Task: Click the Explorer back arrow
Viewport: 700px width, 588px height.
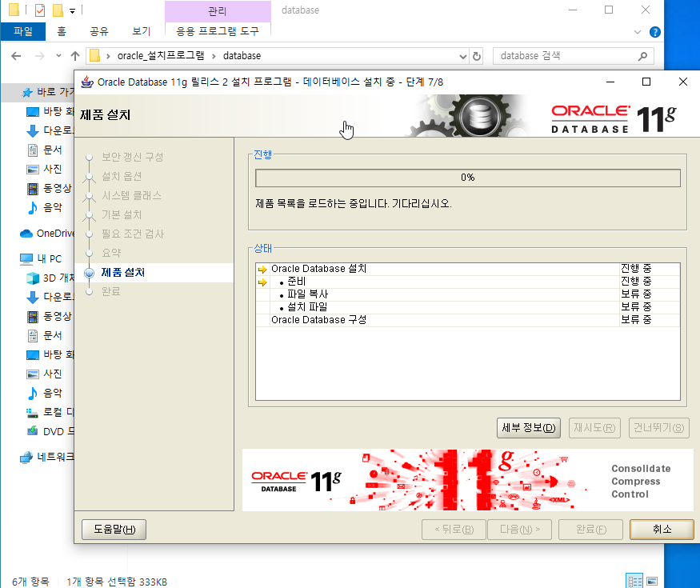Action: point(16,56)
